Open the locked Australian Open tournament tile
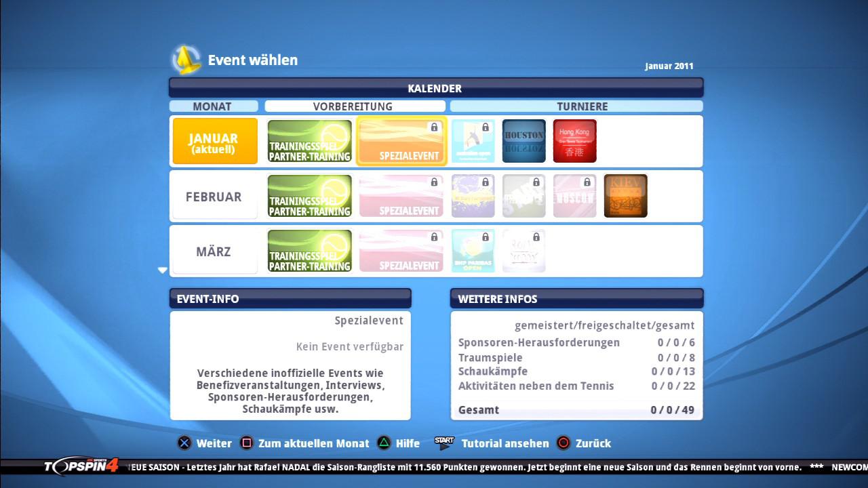 coord(473,141)
